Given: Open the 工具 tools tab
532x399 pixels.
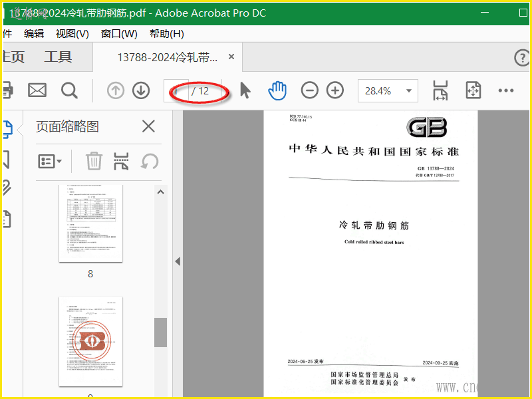Looking at the screenshot, I should 58,57.
